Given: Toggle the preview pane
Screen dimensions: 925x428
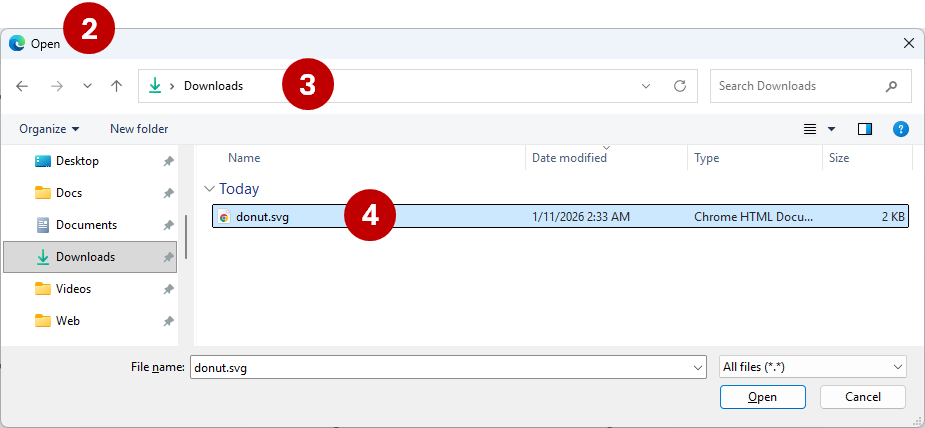Looking at the screenshot, I should tap(865, 129).
